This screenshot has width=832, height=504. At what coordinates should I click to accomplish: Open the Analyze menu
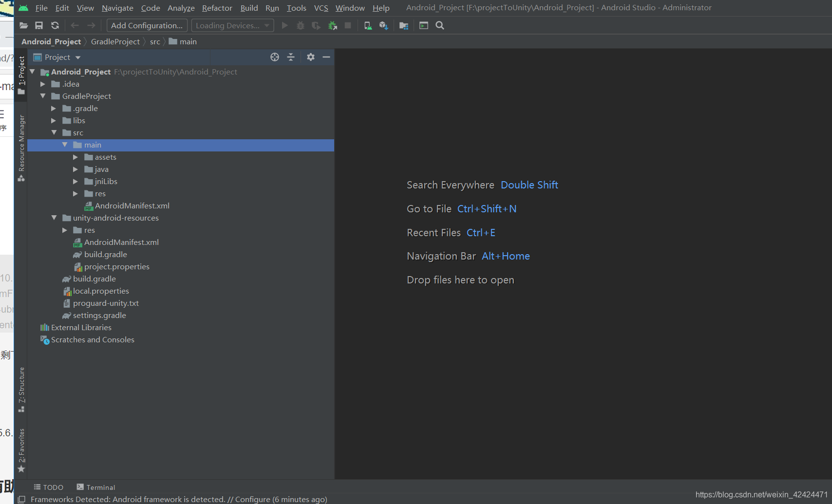[181, 8]
